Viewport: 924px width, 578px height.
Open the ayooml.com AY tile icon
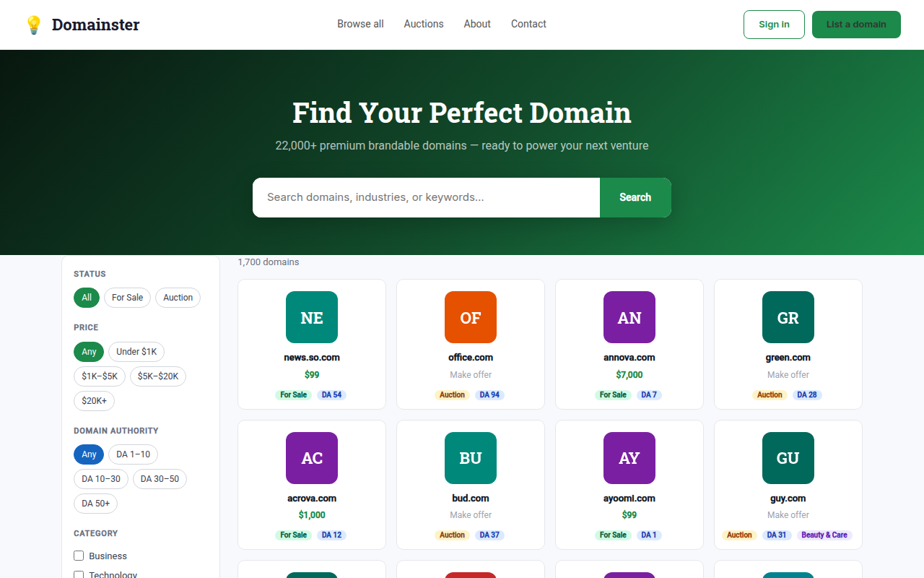click(629, 458)
